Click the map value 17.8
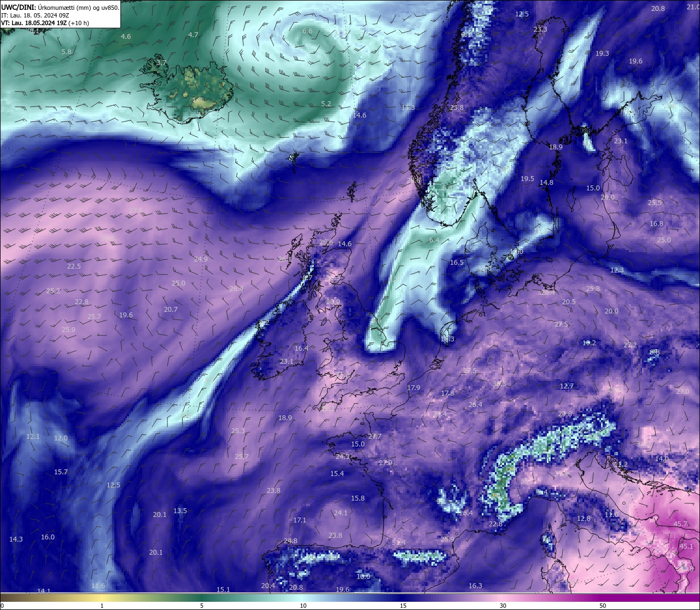 click(447, 393)
